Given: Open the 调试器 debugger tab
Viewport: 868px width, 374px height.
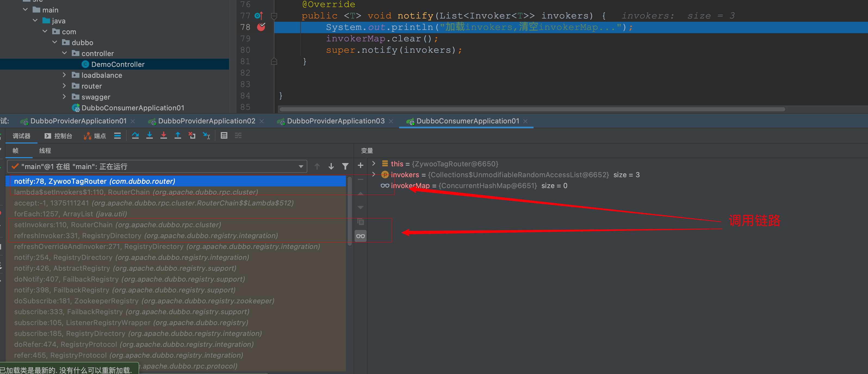Looking at the screenshot, I should pyautogui.click(x=21, y=136).
